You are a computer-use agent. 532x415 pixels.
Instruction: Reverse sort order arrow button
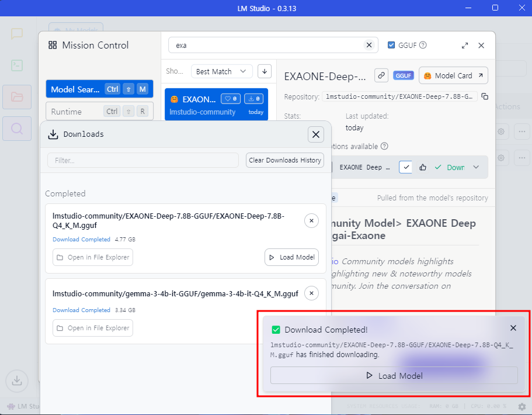click(265, 71)
